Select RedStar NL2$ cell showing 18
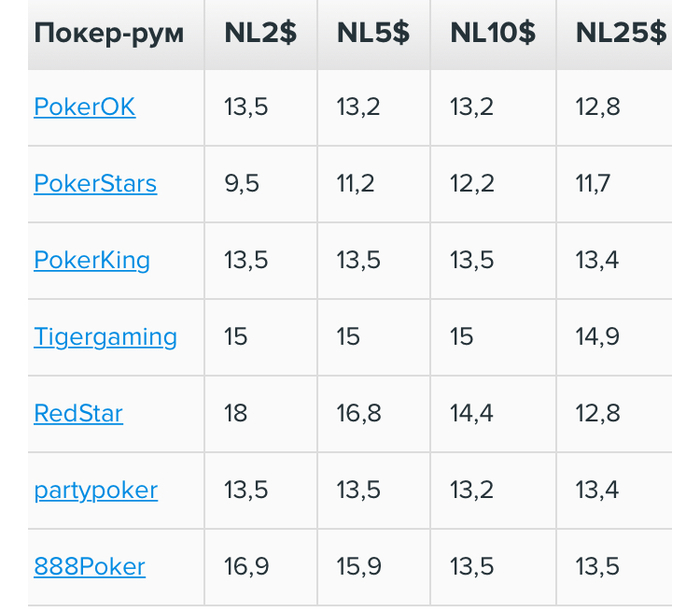 coord(235,414)
